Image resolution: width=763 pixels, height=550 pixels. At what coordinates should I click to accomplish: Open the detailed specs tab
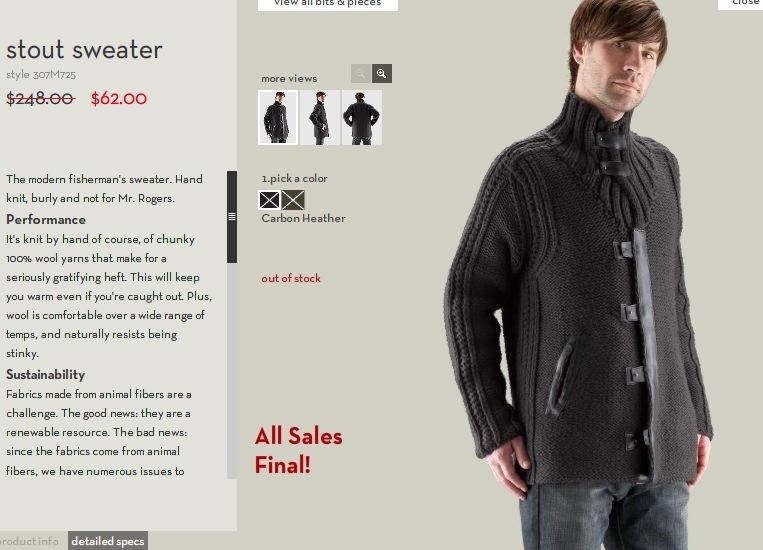coord(108,541)
